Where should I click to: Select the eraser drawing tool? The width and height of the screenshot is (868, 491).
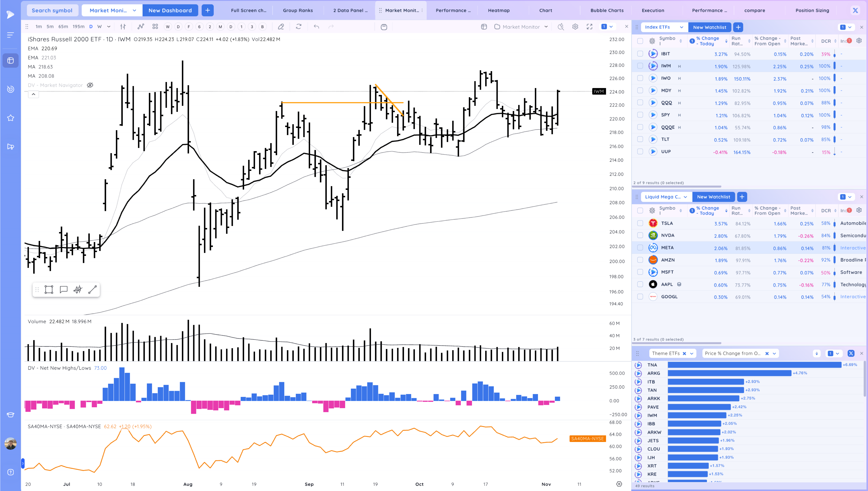click(281, 27)
